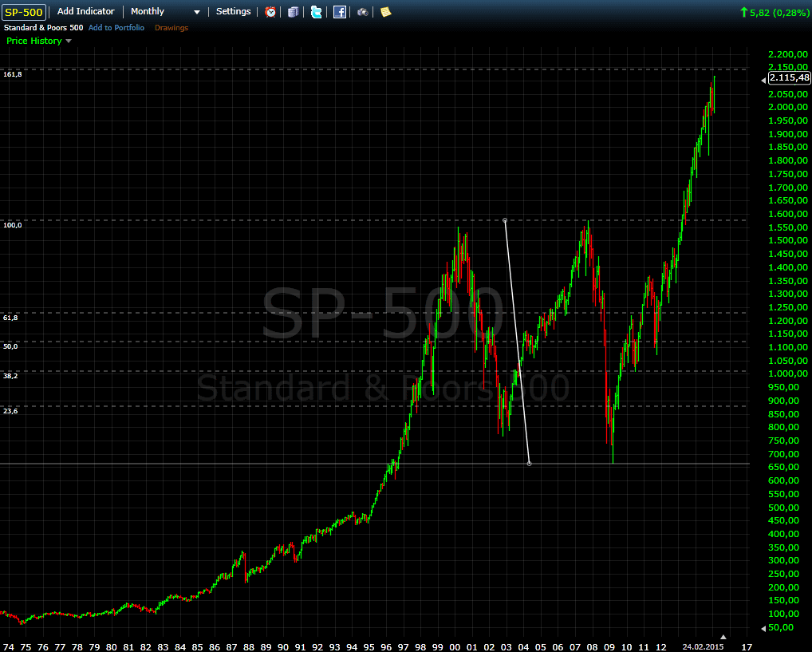This screenshot has height=652, width=812.
Task: Open the Drawings link
Action: 171,27
